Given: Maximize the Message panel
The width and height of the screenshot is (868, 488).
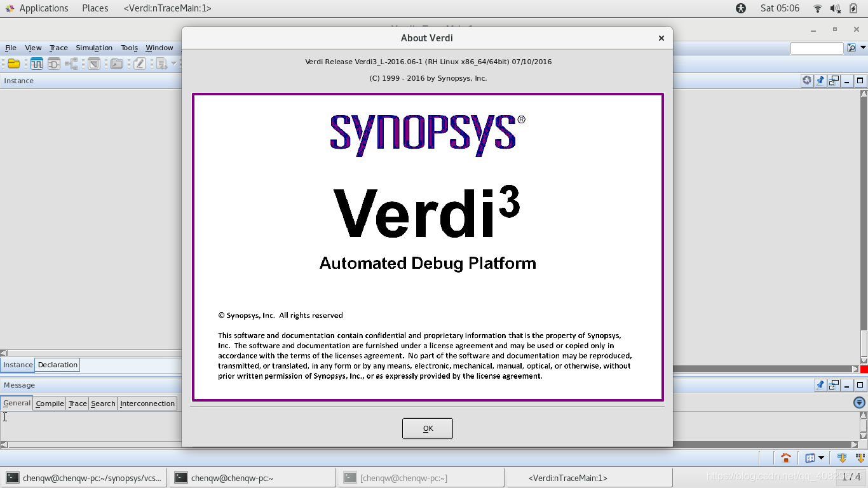Looking at the screenshot, I should point(860,385).
